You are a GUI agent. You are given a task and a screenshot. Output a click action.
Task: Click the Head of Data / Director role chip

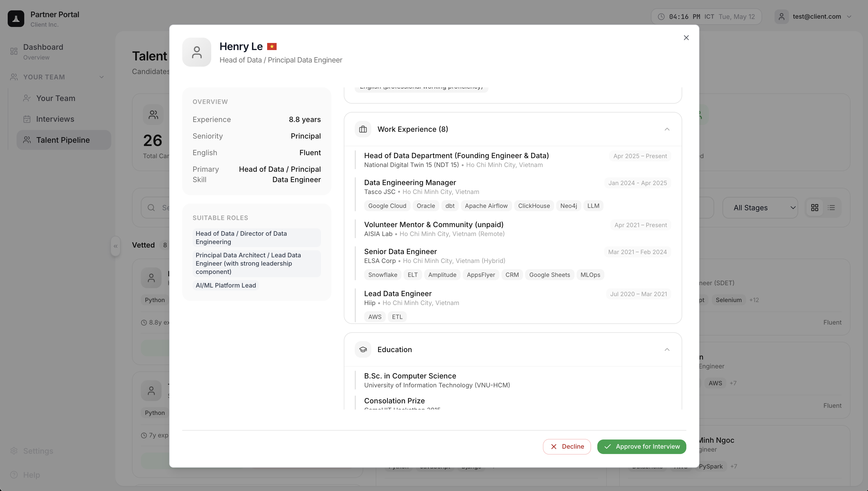coord(257,238)
